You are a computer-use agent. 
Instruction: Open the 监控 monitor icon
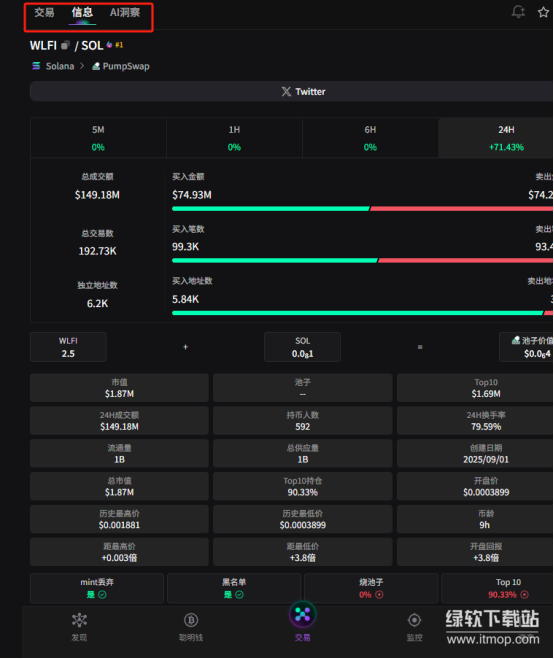pyautogui.click(x=414, y=620)
